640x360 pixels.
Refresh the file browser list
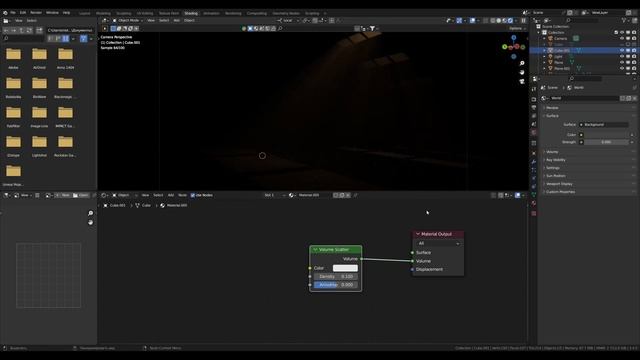click(29, 30)
